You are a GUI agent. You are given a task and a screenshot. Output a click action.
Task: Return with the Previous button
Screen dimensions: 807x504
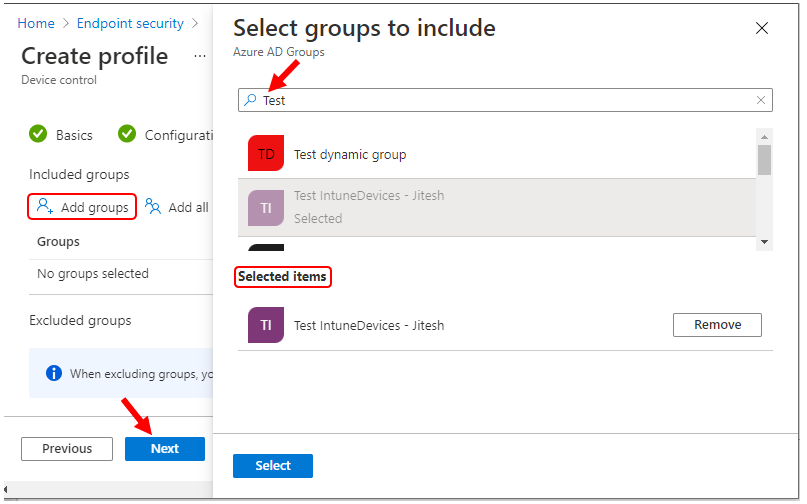tap(67, 448)
